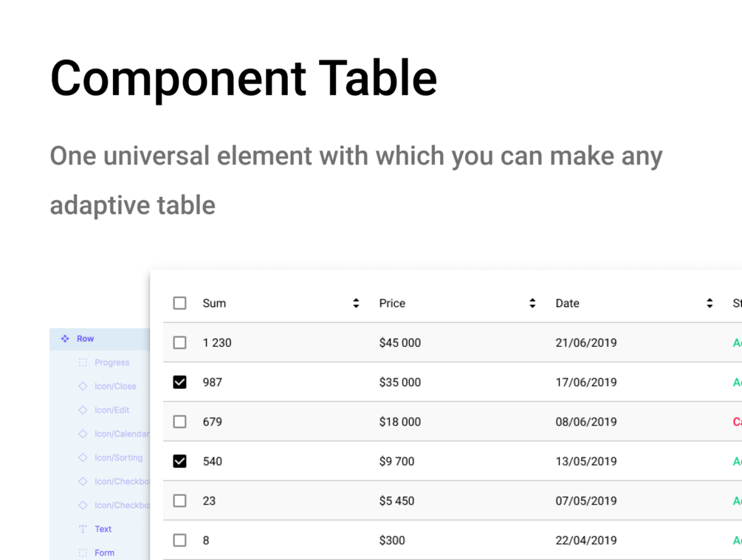Click the Date column sort arrows
742x560 pixels.
(x=710, y=303)
